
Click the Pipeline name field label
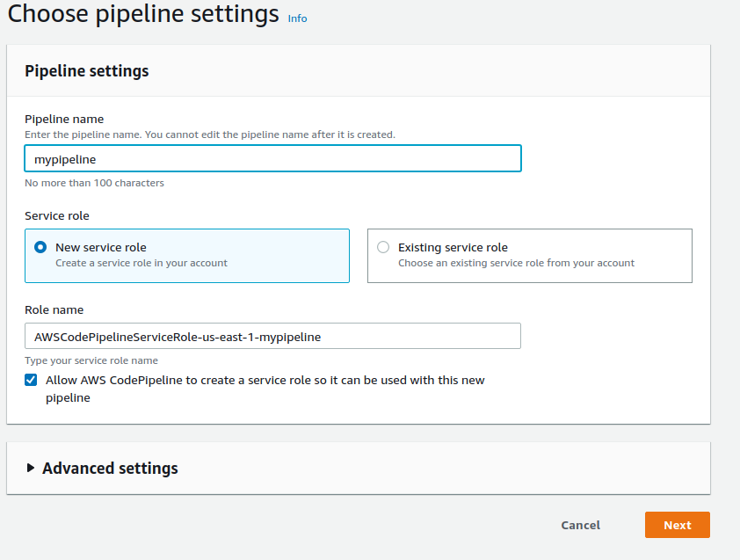pyautogui.click(x=64, y=119)
